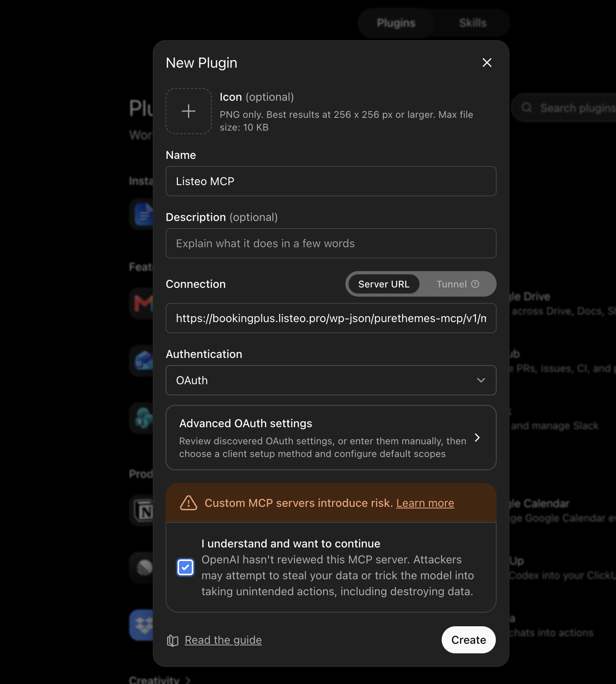Switch connection to Tunnel
The width and height of the screenshot is (616, 684).
[x=457, y=284]
